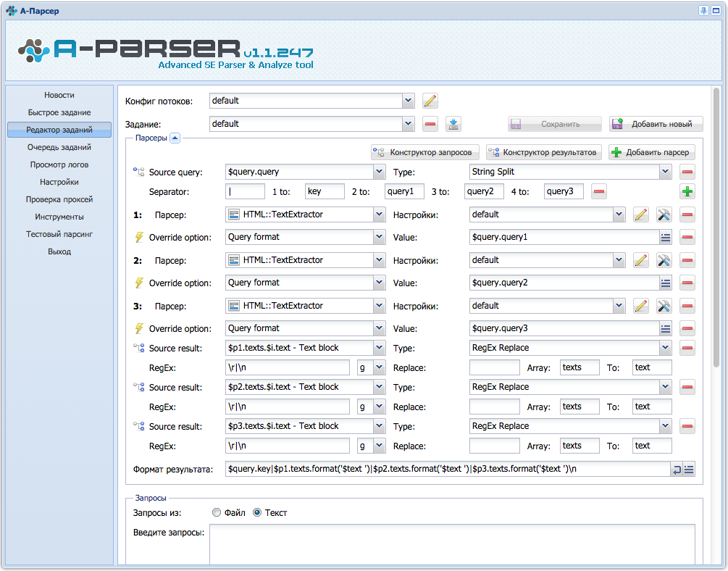
Task: Open Конструктор запросов
Action: pos(424,152)
